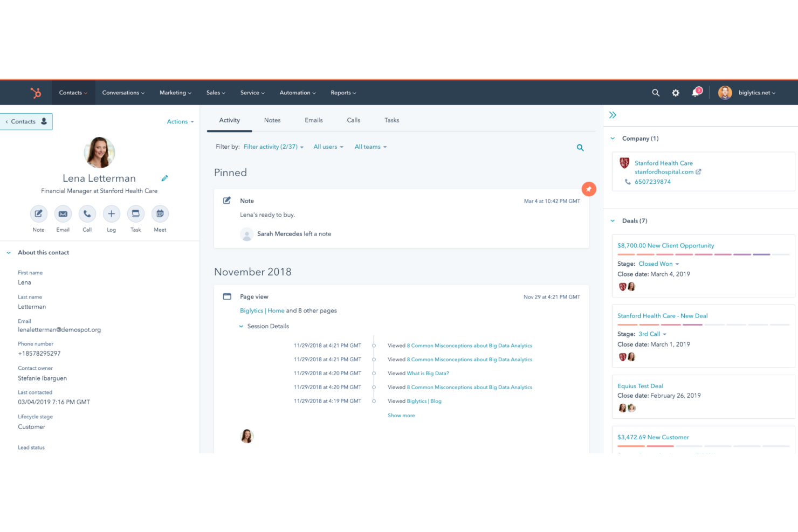
Task: Click the Stanford Health Care deal progress bar
Action: 701,324
